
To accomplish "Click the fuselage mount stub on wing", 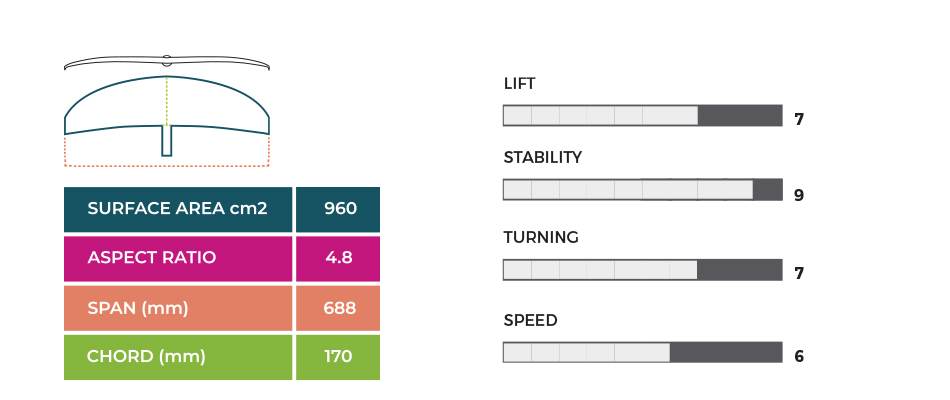I will (167, 141).
